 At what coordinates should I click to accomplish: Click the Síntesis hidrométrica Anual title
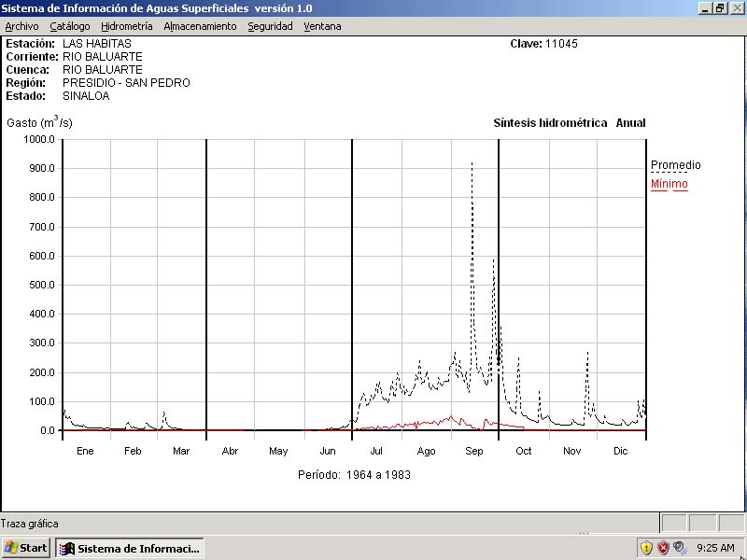(569, 123)
